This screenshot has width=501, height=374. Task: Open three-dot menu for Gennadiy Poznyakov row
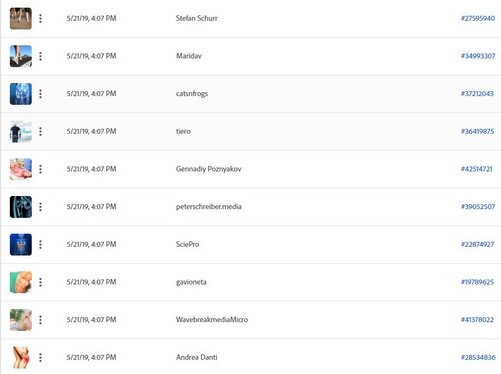[x=40, y=169]
